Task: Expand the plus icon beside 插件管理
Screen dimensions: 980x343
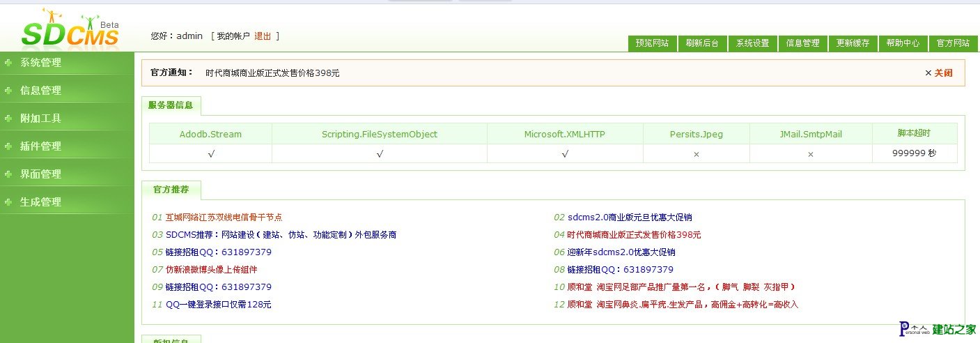Action: pos(8,146)
